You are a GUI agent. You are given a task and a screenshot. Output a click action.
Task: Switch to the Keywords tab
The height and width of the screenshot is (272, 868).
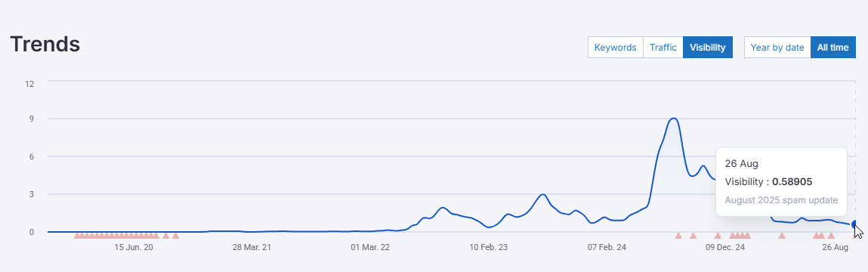click(615, 48)
